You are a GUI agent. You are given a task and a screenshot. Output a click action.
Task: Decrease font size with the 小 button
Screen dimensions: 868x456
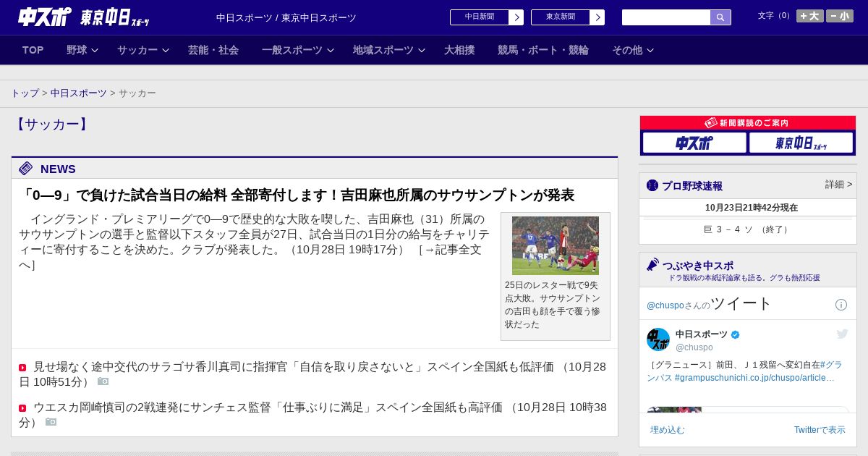pyautogui.click(x=840, y=16)
